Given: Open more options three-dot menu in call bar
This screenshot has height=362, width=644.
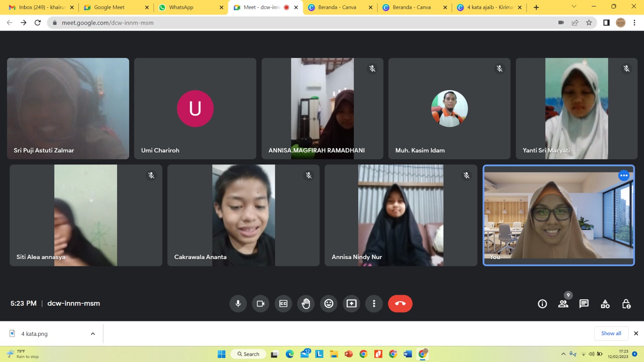Looking at the screenshot, I should (374, 304).
